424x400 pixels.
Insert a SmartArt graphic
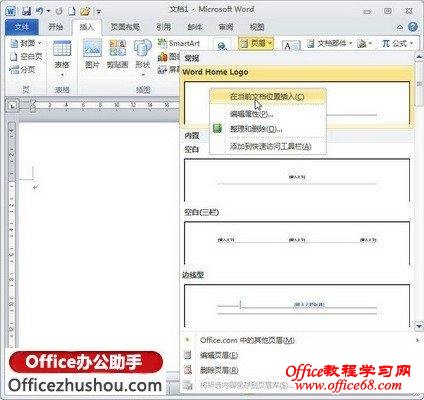(178, 43)
